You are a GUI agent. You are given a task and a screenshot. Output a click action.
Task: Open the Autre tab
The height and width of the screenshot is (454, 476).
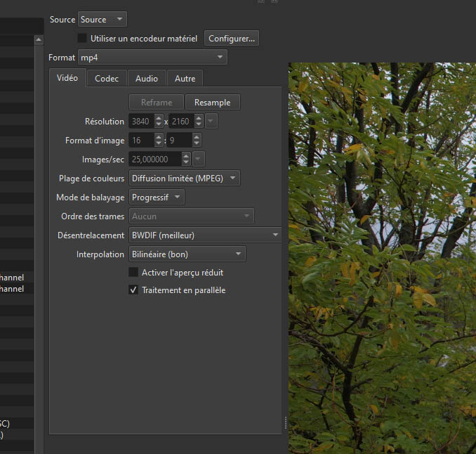[x=185, y=79]
